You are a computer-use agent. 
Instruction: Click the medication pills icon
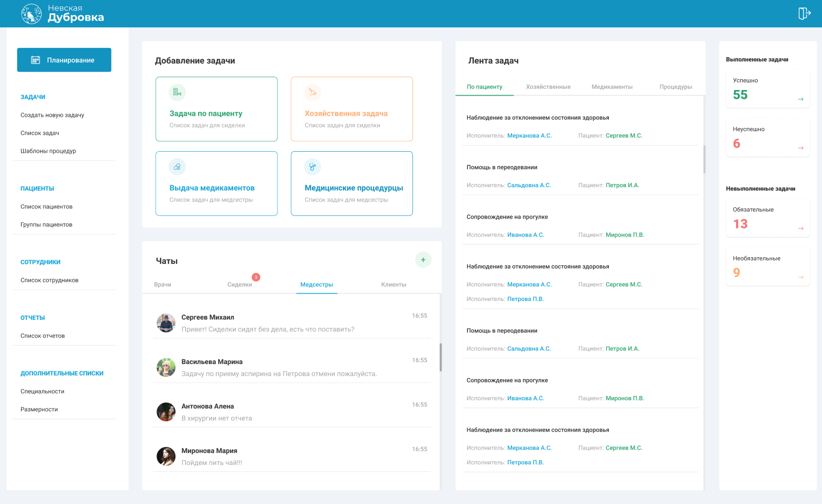[x=177, y=167]
